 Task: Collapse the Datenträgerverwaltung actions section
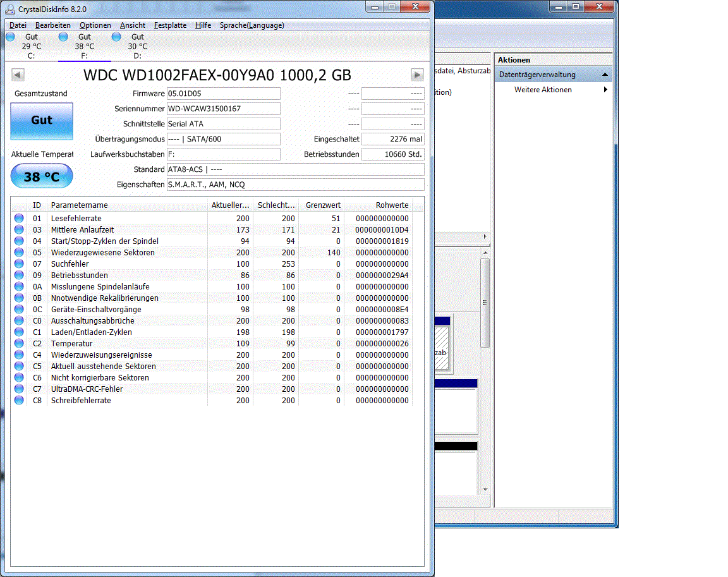click(605, 75)
